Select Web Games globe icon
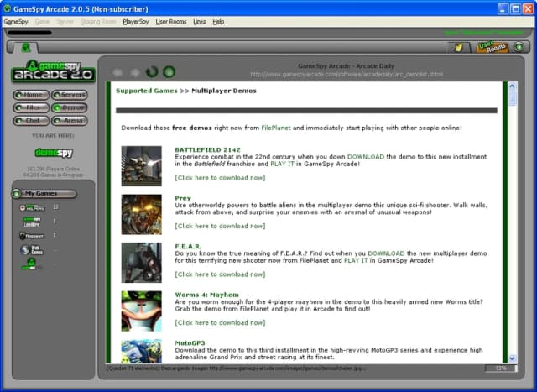The image size is (537, 392). point(32,250)
